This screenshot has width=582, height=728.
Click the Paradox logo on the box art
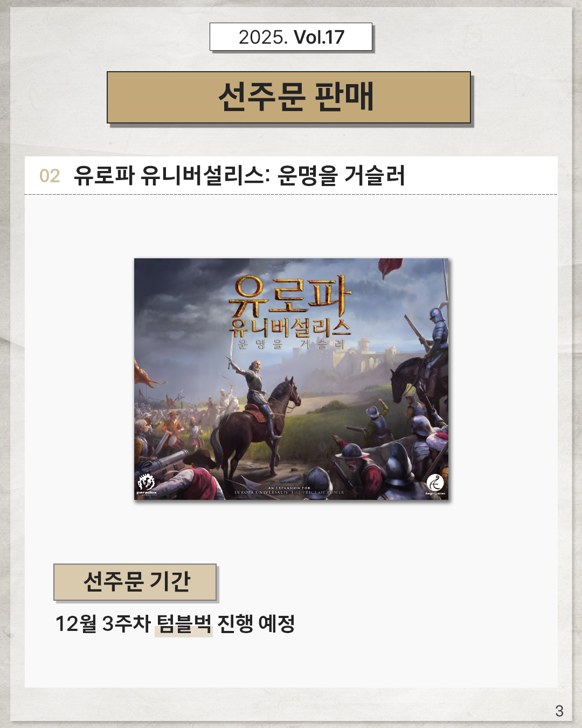[x=146, y=484]
